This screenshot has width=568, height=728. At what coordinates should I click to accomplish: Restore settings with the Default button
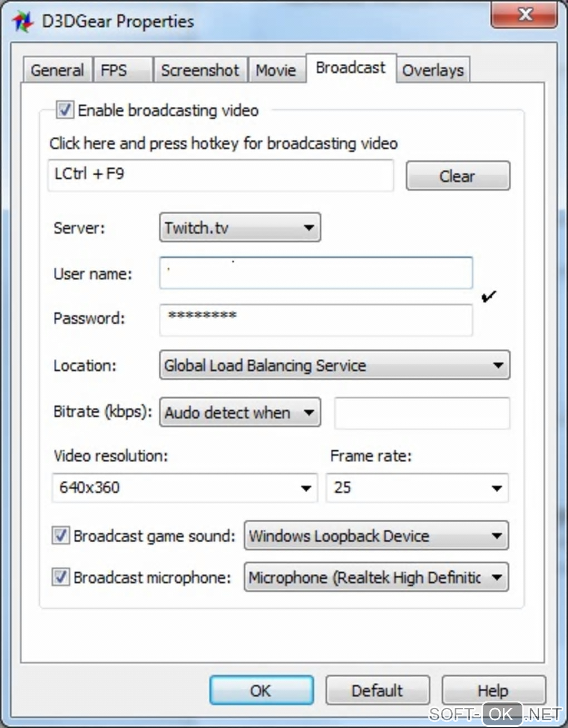point(377,691)
